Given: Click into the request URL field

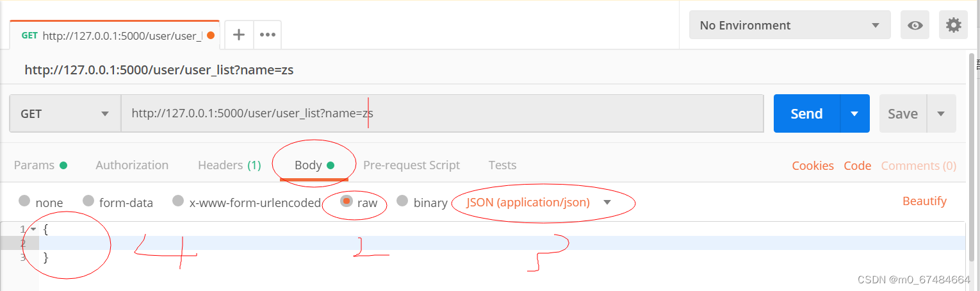Looking at the screenshot, I should [442, 113].
